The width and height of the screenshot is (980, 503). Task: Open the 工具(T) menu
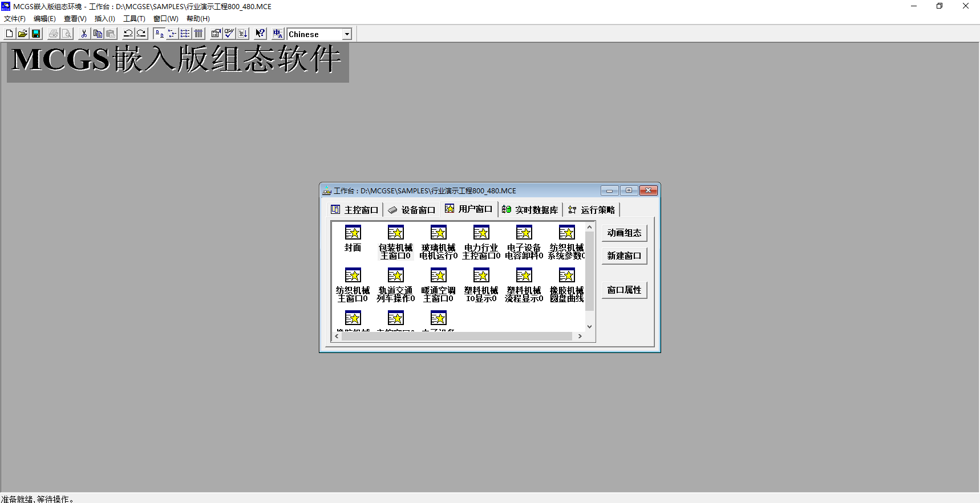(134, 19)
